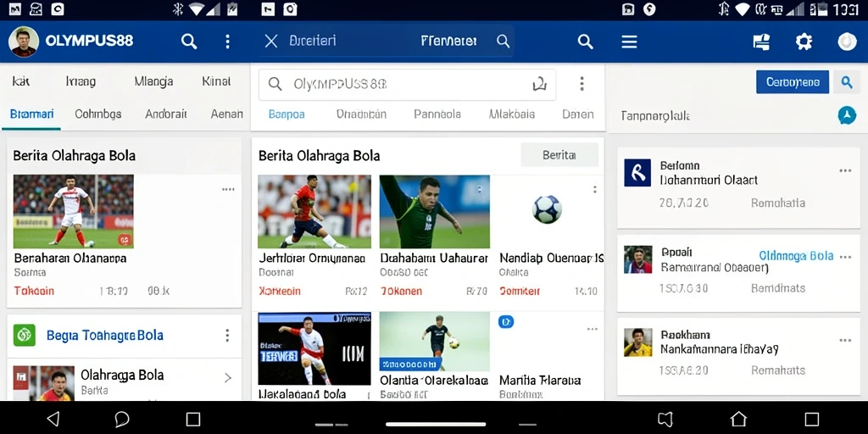Open options for Berfomn list card

(x=845, y=170)
